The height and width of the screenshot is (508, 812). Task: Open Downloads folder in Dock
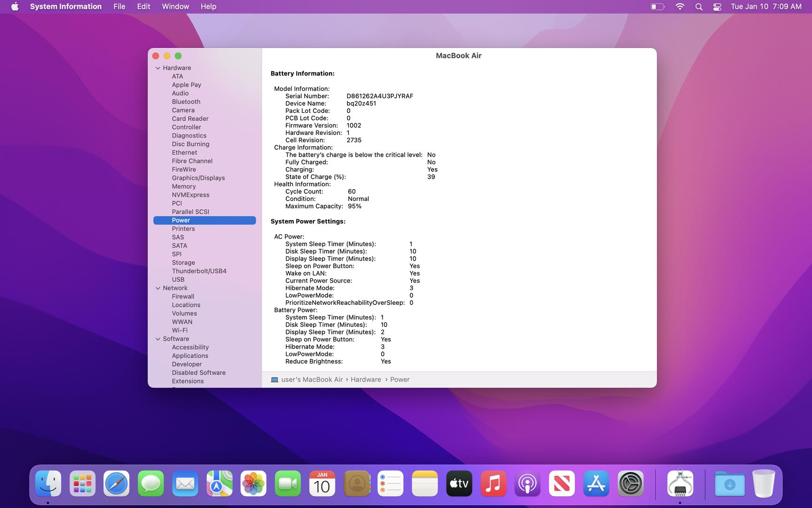point(730,484)
